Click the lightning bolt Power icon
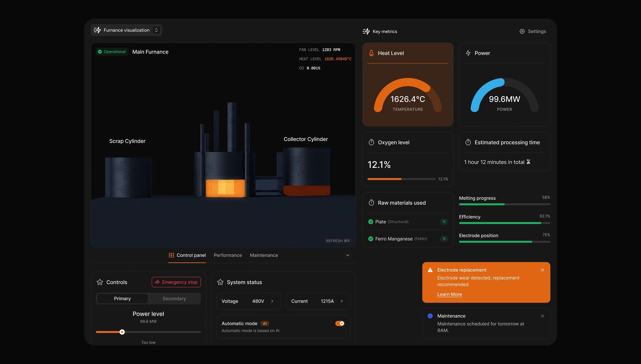 point(468,53)
